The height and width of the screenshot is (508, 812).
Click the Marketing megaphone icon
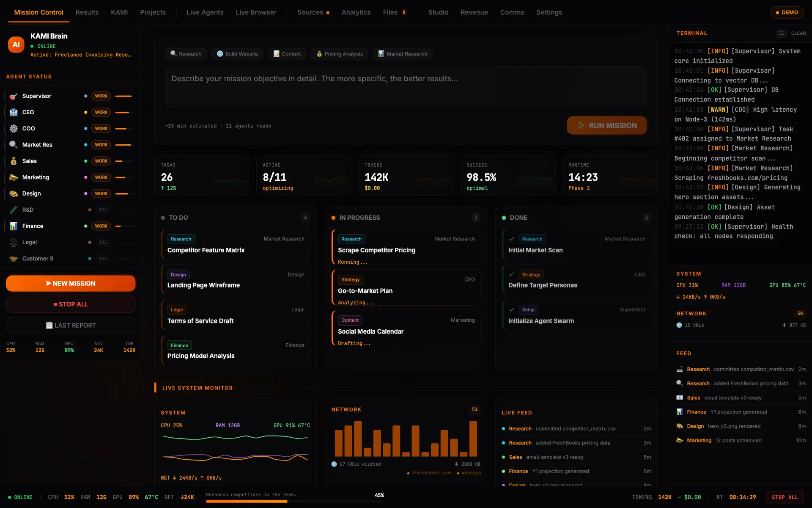(x=14, y=177)
